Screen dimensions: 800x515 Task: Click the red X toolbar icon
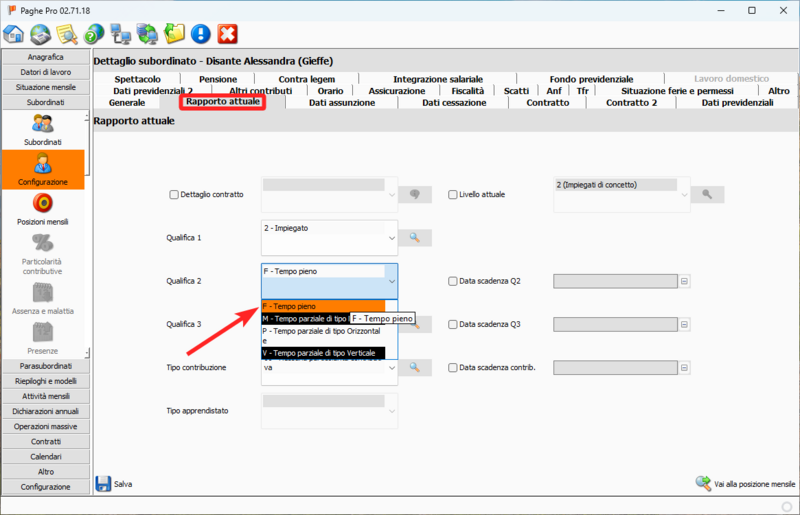tap(228, 34)
